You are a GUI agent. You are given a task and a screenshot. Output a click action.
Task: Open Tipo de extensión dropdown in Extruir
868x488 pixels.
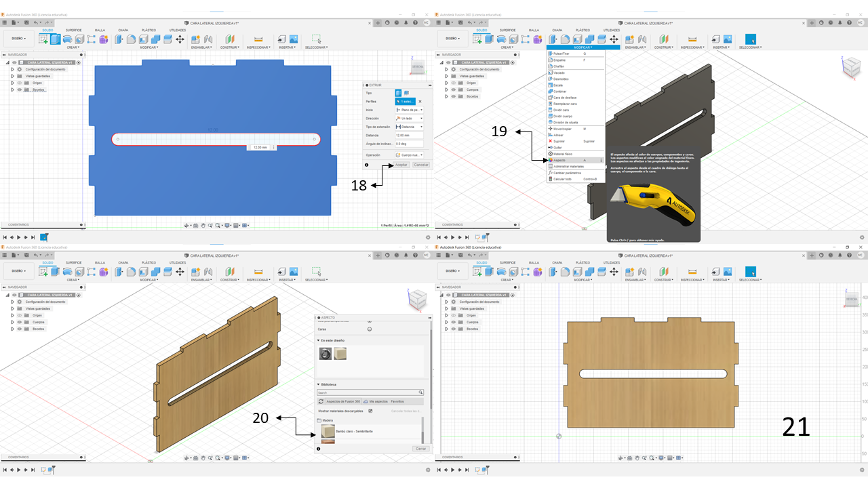409,127
